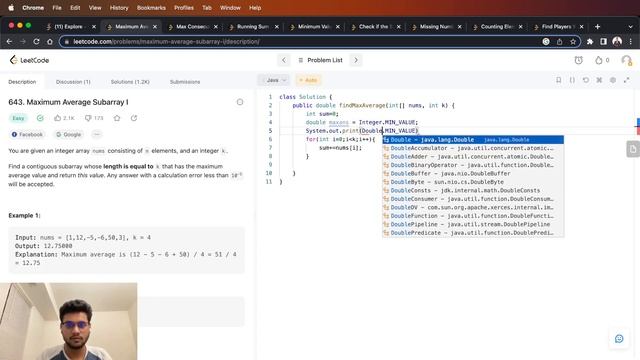Click the Easy difficulty tag
Screen dimensions: 640x360
click(x=18, y=118)
